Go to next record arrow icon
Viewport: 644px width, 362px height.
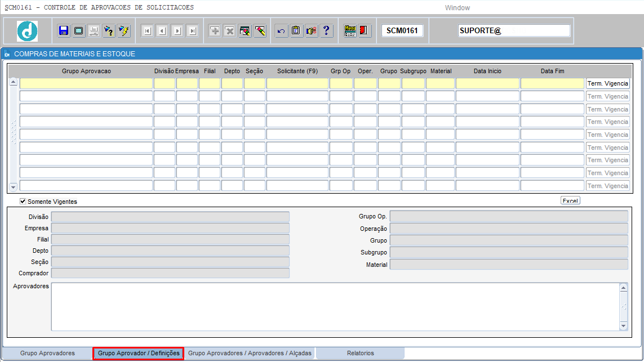tap(177, 31)
